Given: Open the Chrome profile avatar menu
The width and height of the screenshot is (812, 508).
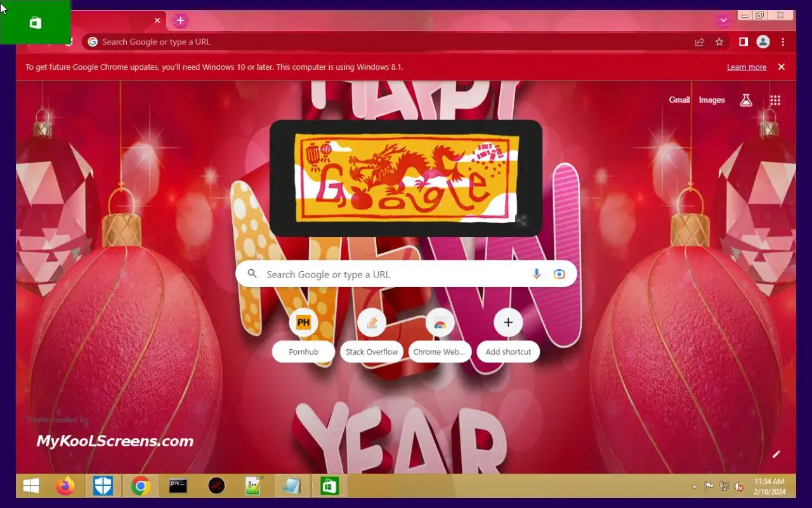Looking at the screenshot, I should 763,42.
